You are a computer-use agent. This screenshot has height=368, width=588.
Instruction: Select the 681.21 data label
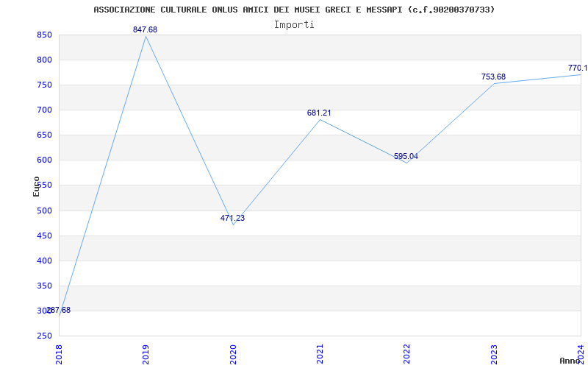[x=319, y=113]
